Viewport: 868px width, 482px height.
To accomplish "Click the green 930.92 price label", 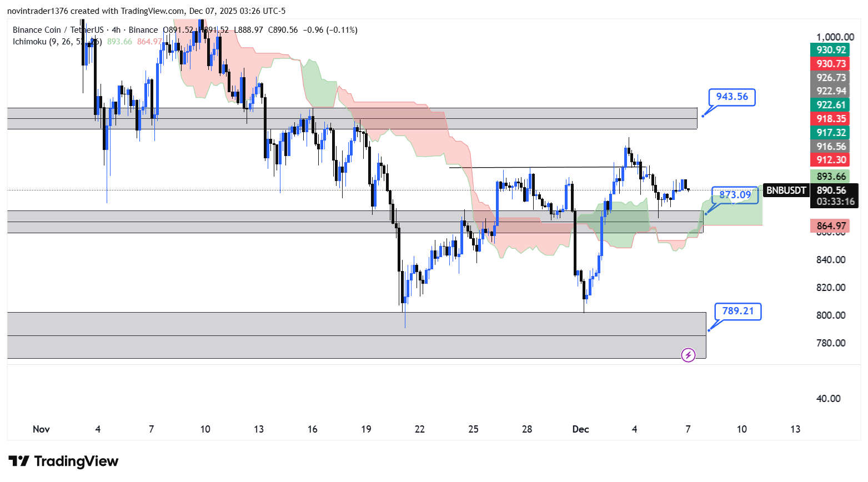I will click(x=831, y=50).
